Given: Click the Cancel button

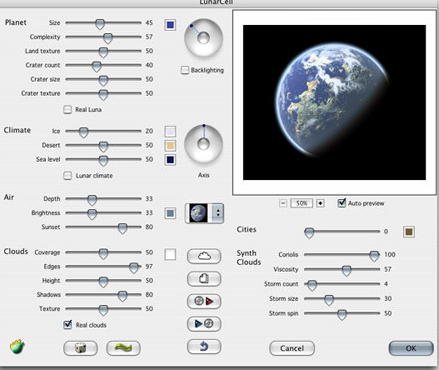Looking at the screenshot, I should [292, 348].
